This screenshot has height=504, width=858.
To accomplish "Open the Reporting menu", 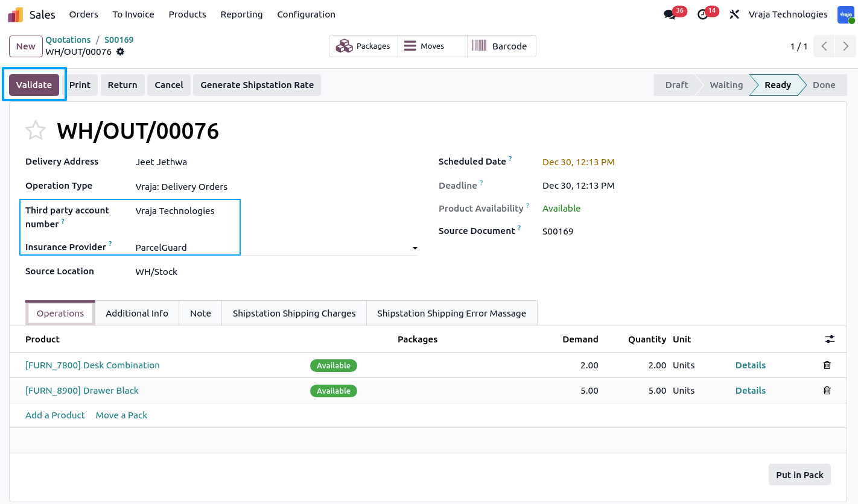I will [x=241, y=14].
